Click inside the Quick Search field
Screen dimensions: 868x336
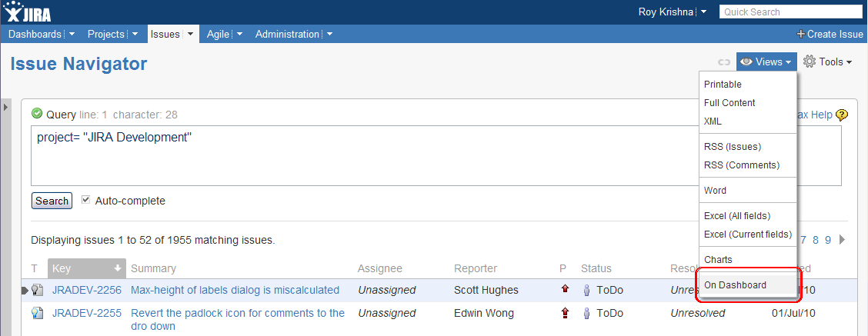(790, 12)
